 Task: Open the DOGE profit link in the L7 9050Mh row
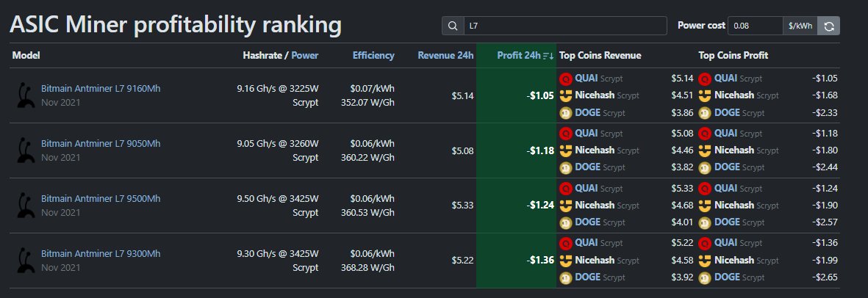pos(727,167)
